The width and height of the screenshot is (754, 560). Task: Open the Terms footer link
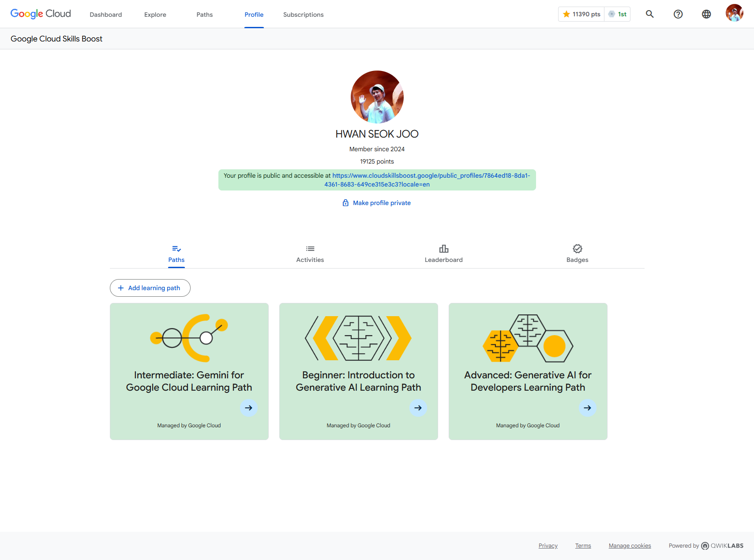tap(583, 546)
